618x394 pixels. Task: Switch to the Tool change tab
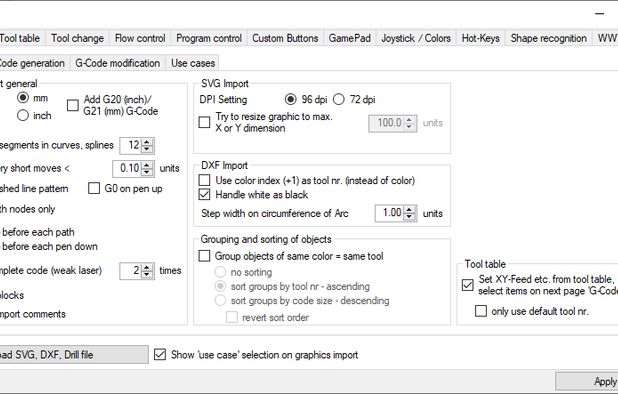pyautogui.click(x=77, y=38)
